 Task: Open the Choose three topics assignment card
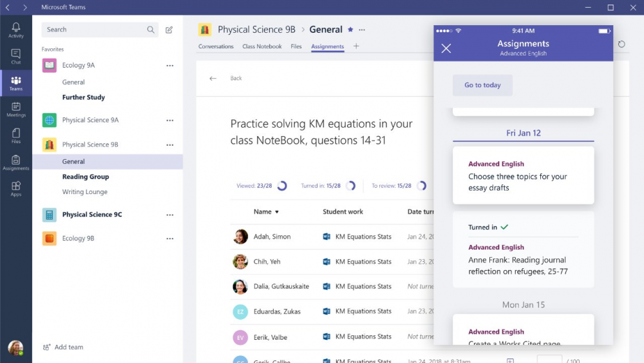pyautogui.click(x=523, y=175)
